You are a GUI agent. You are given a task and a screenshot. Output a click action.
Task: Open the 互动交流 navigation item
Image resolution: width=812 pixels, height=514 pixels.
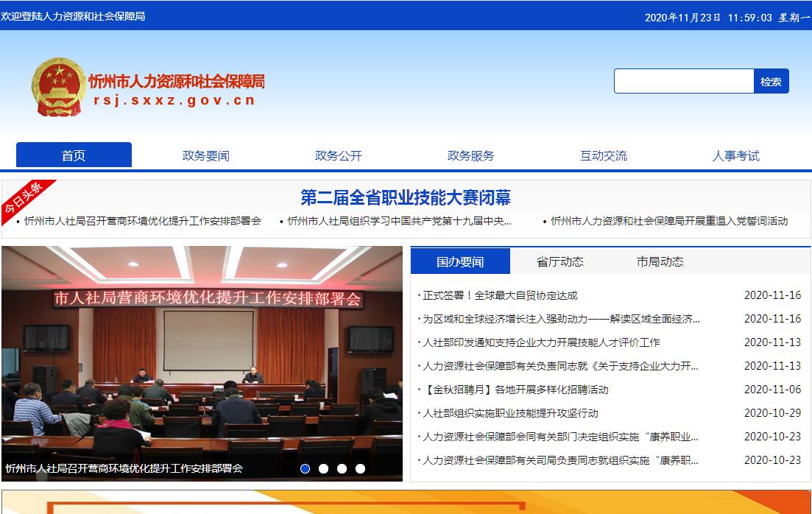(x=604, y=155)
